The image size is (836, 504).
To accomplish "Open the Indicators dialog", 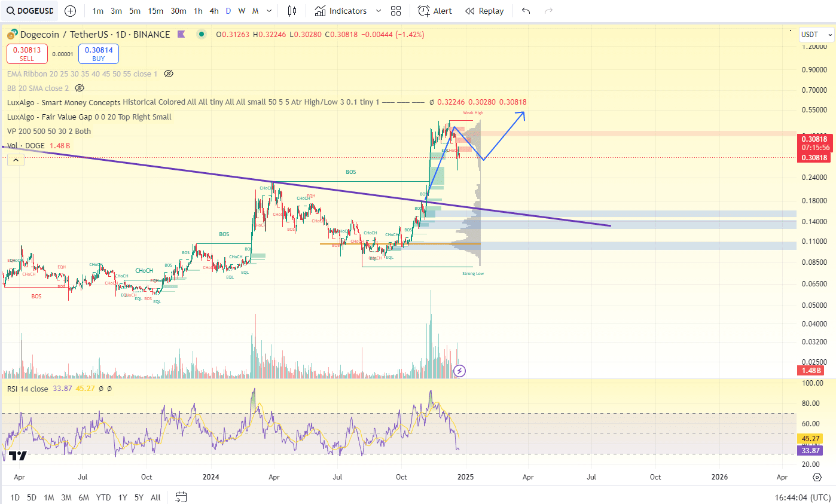I will [x=341, y=11].
